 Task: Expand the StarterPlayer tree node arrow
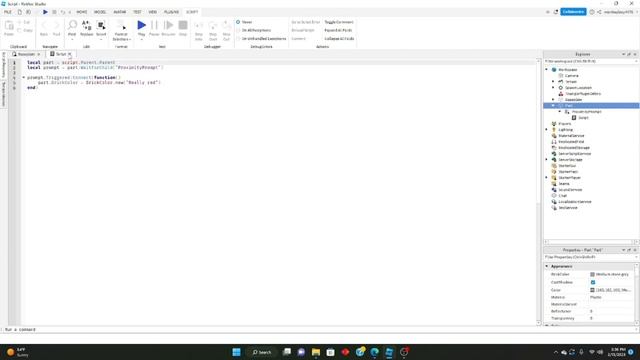(547, 178)
